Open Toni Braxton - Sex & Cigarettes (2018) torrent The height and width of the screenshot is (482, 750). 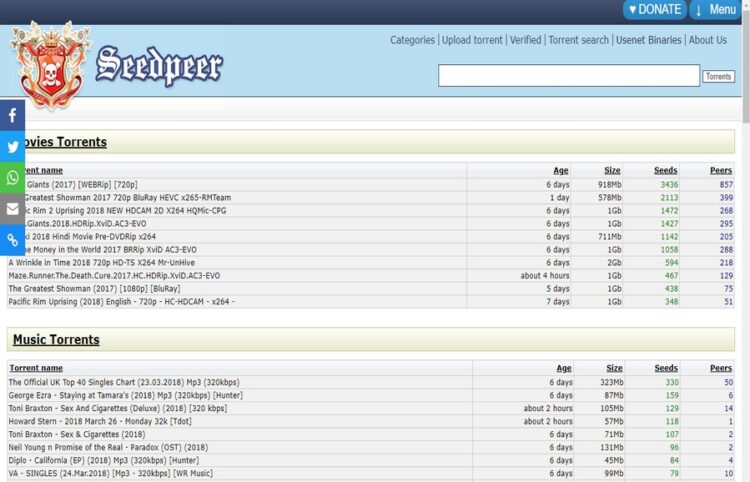[77, 434]
